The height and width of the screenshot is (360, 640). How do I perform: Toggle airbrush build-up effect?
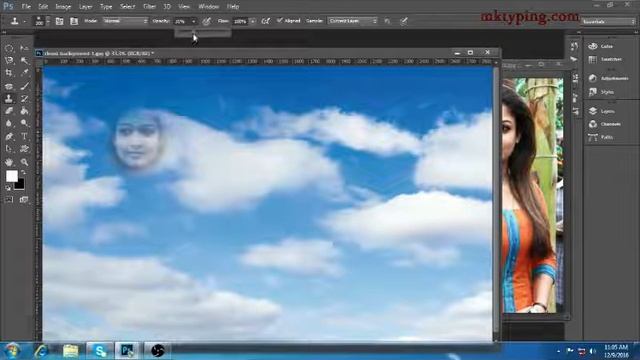pyautogui.click(x=266, y=21)
